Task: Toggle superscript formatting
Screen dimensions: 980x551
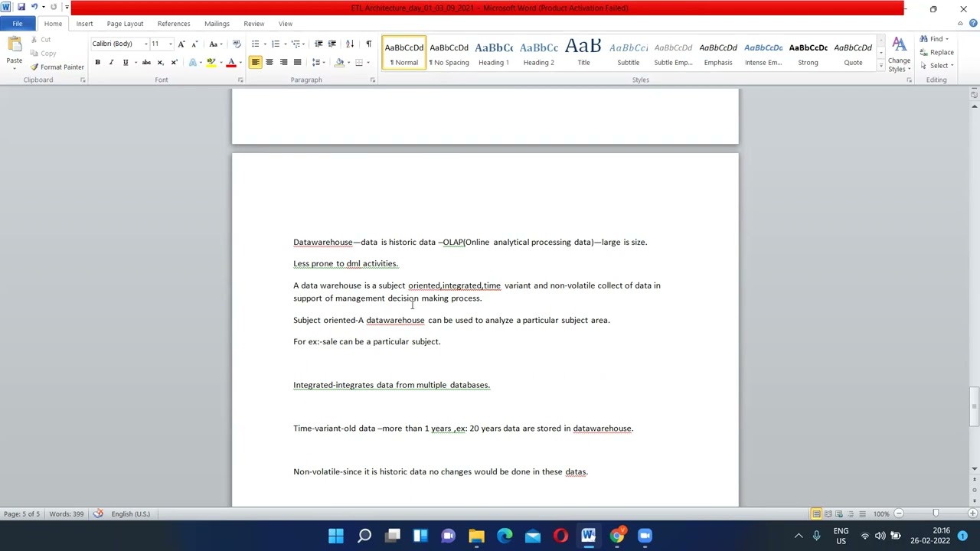Action: click(174, 62)
